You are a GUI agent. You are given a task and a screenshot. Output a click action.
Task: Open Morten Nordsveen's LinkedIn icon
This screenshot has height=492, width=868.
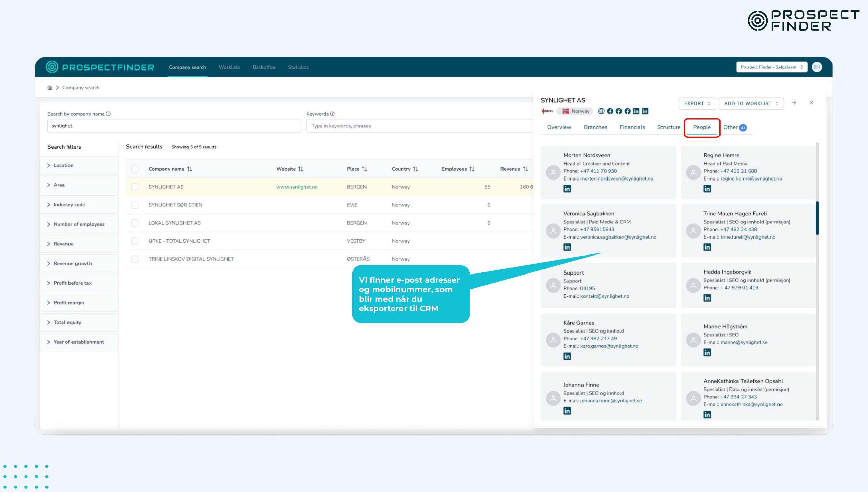point(567,189)
